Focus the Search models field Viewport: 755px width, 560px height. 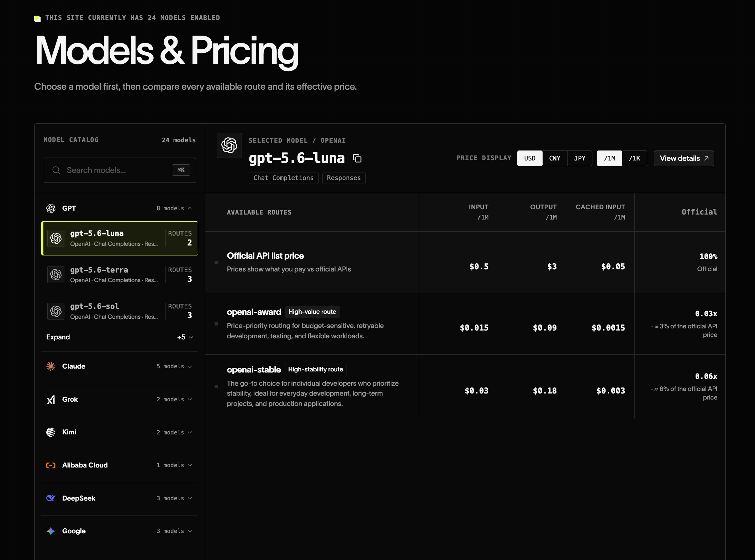click(x=120, y=170)
